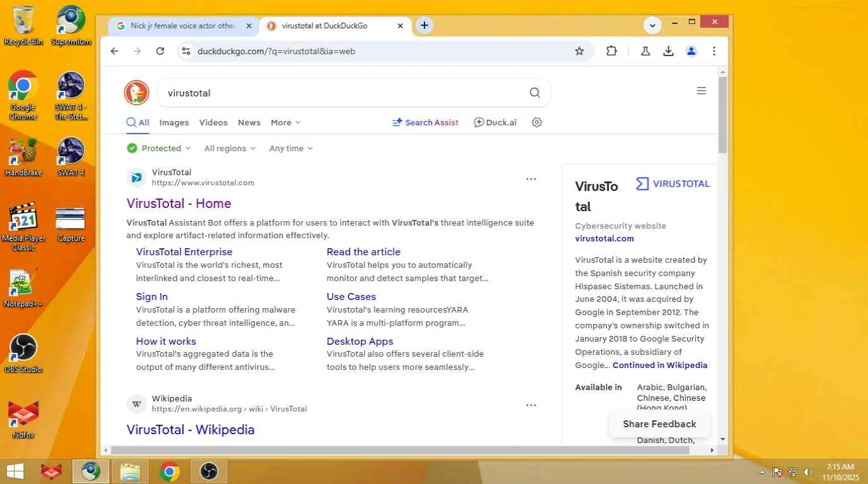Close the virustotal DuckDuckGo tab
868x484 pixels.
tap(401, 26)
